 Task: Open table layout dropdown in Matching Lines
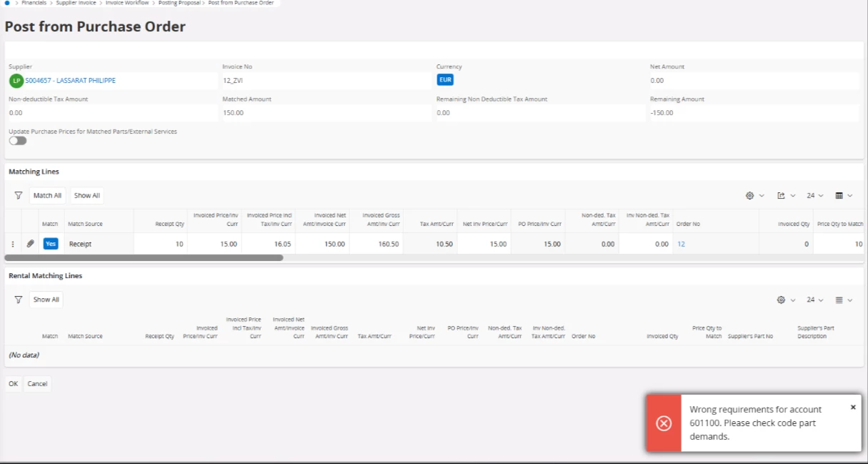click(844, 195)
